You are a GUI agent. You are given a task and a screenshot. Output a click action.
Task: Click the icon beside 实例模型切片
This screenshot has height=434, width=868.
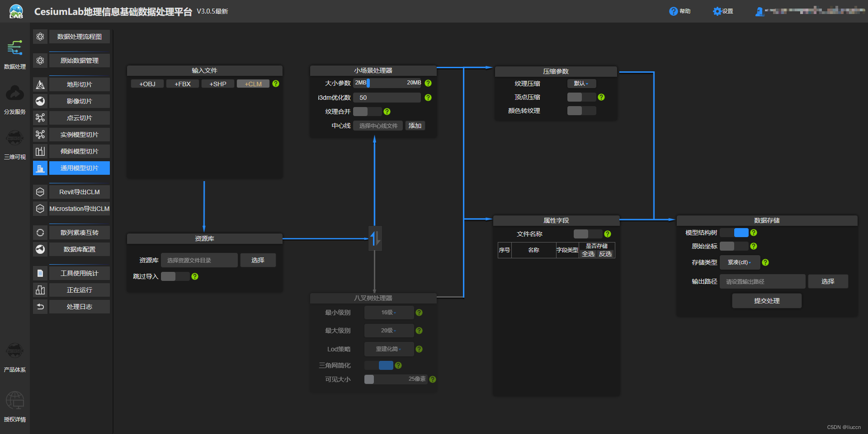pos(40,135)
